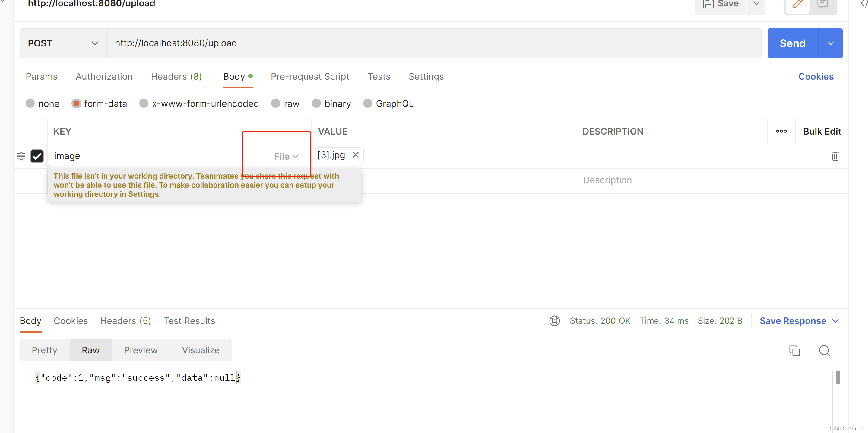Image resolution: width=868 pixels, height=433 pixels.
Task: Remove the [3].jpg file
Action: [x=356, y=155]
